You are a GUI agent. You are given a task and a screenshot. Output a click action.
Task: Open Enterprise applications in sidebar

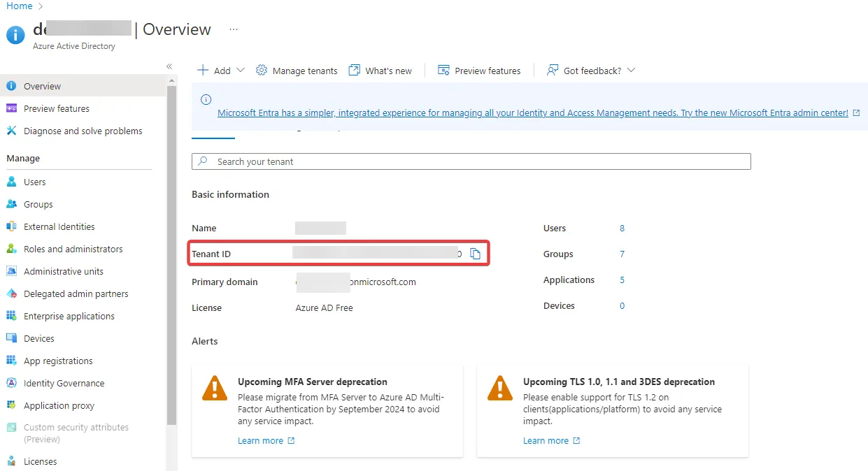point(69,316)
